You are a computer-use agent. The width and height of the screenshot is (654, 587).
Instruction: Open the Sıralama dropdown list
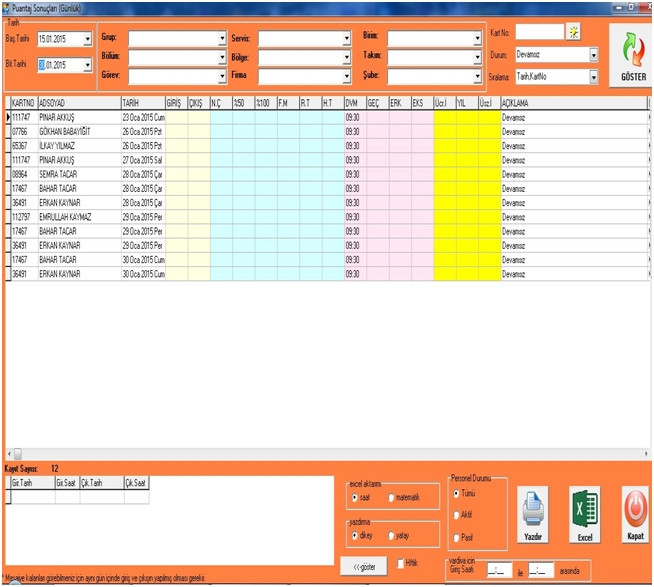(594, 75)
